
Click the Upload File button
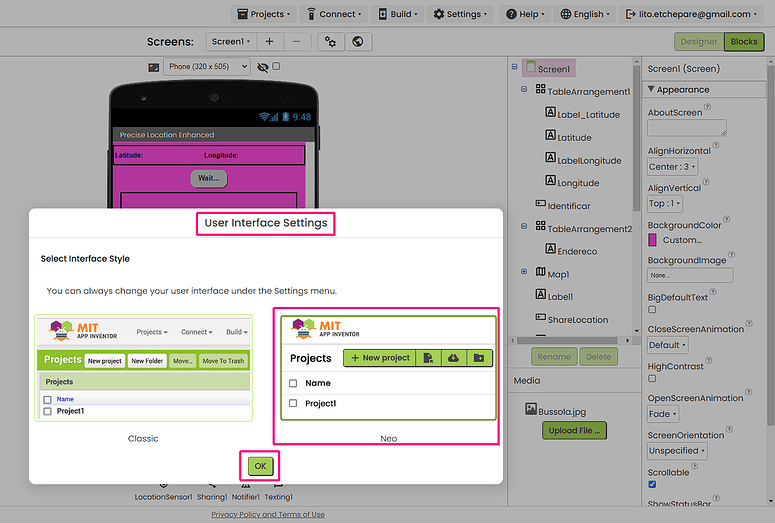574,431
